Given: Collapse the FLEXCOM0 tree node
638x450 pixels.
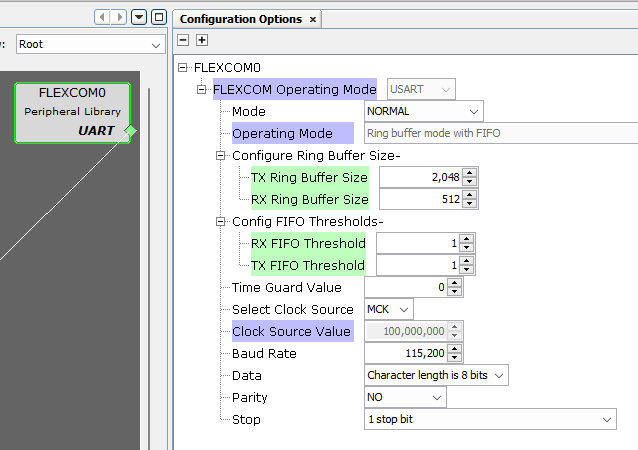Looking at the screenshot, I should tap(183, 68).
